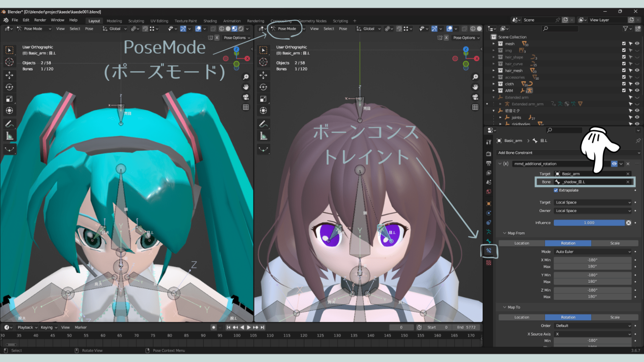This screenshot has height=362, width=644.
Task: Expand the ARM collection in the outliner
Action: [x=494, y=90]
